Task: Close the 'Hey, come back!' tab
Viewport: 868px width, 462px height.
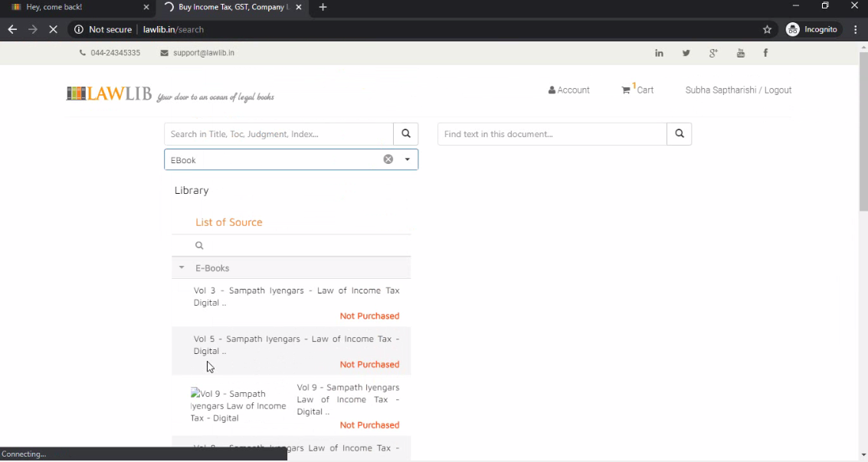Action: click(x=146, y=7)
